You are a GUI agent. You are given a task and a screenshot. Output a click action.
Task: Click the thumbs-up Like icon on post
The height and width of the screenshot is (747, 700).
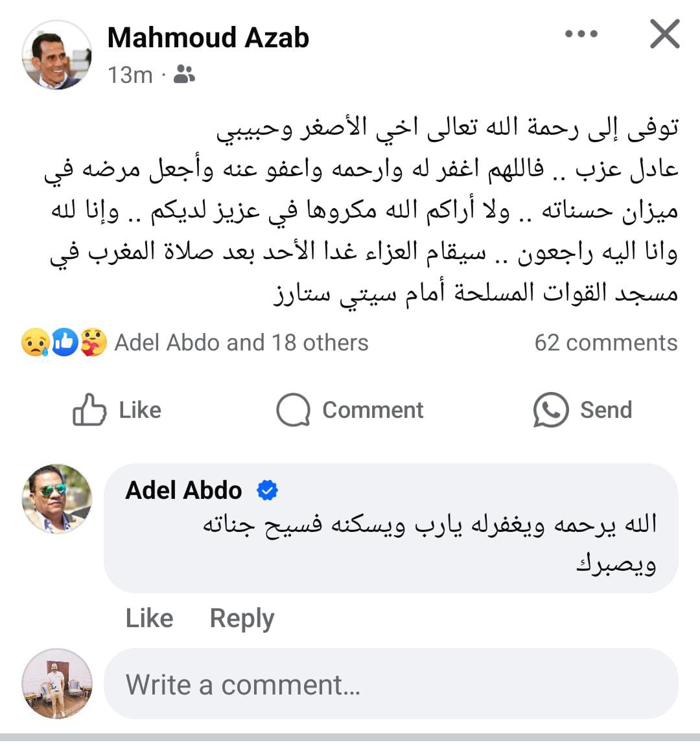coord(89,409)
